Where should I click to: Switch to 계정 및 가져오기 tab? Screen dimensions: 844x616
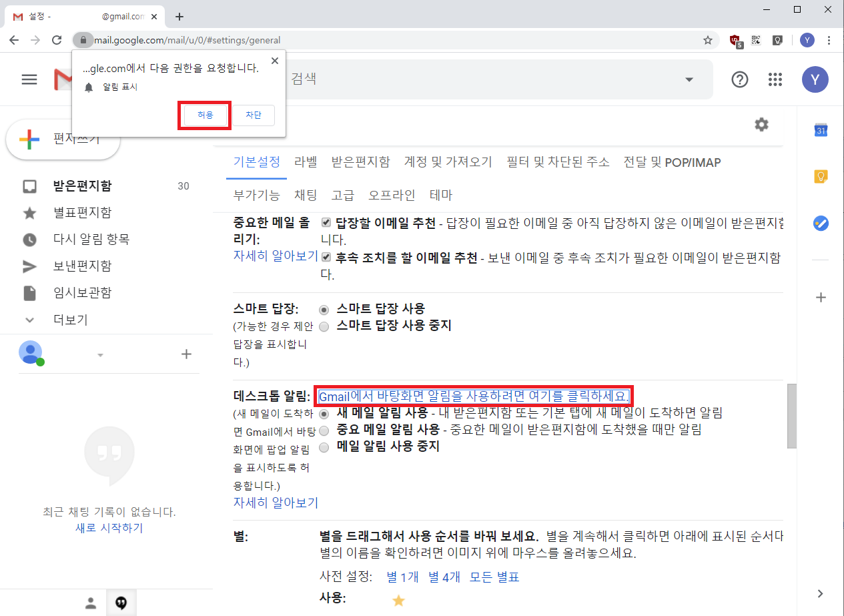(x=448, y=162)
